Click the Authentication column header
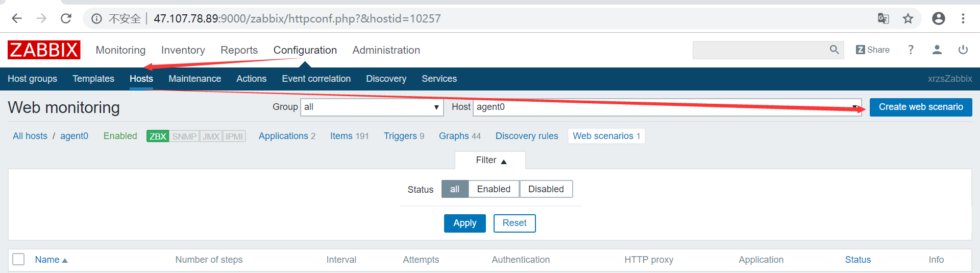The height and width of the screenshot is (273, 980). 521,260
